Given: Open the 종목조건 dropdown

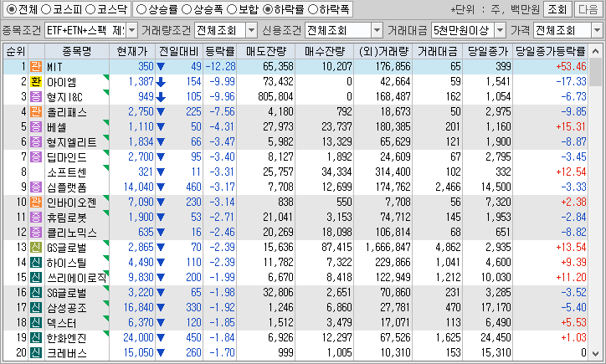Looking at the screenshot, I should [x=131, y=30].
